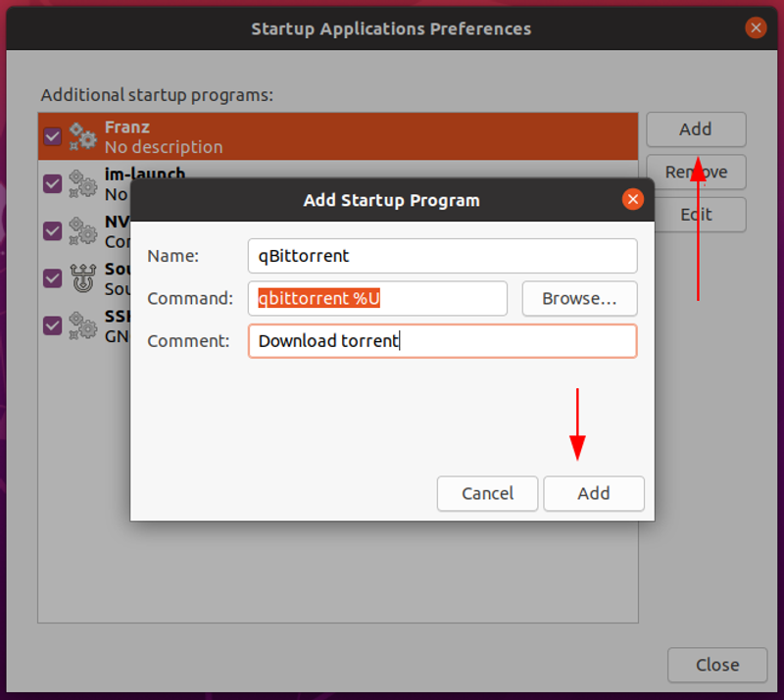Click the Name: label
This screenshot has width=784, height=700.
173,256
